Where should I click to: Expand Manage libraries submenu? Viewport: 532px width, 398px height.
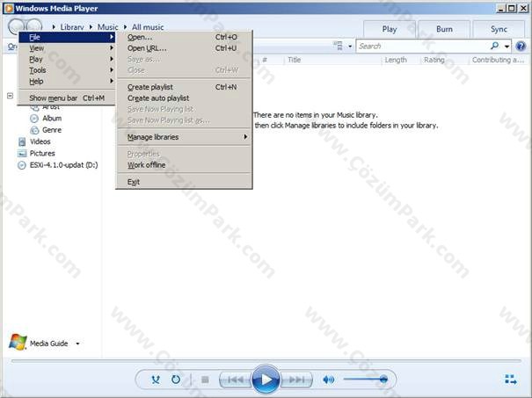click(184, 137)
